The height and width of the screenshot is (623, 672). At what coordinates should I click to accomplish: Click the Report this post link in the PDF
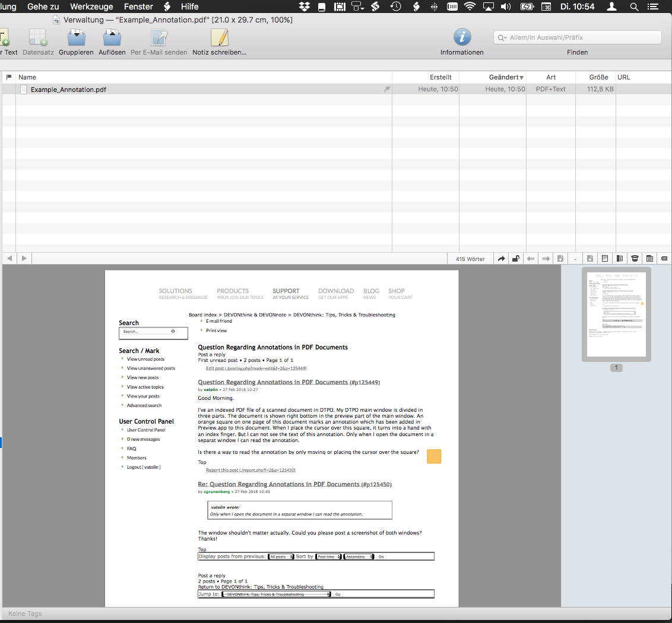[x=251, y=470]
